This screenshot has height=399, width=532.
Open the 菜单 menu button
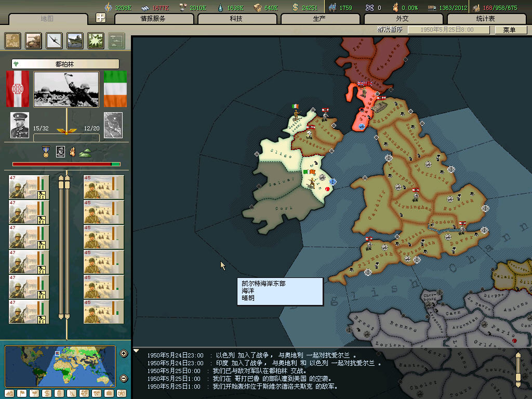coord(510,30)
